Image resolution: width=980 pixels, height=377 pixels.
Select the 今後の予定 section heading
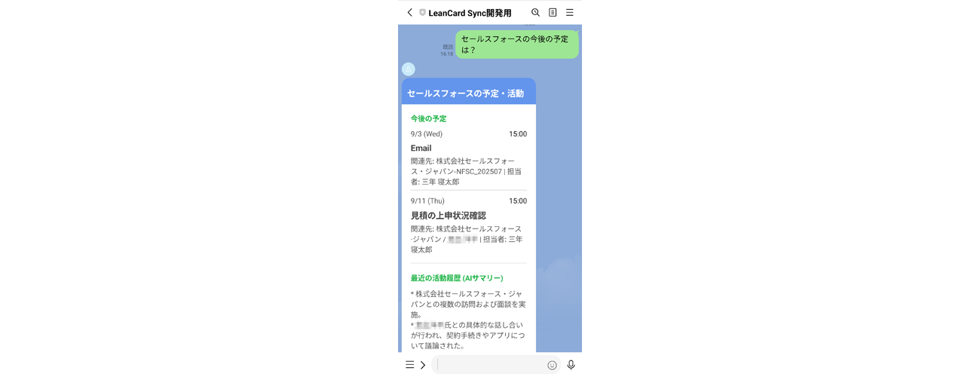point(429,118)
